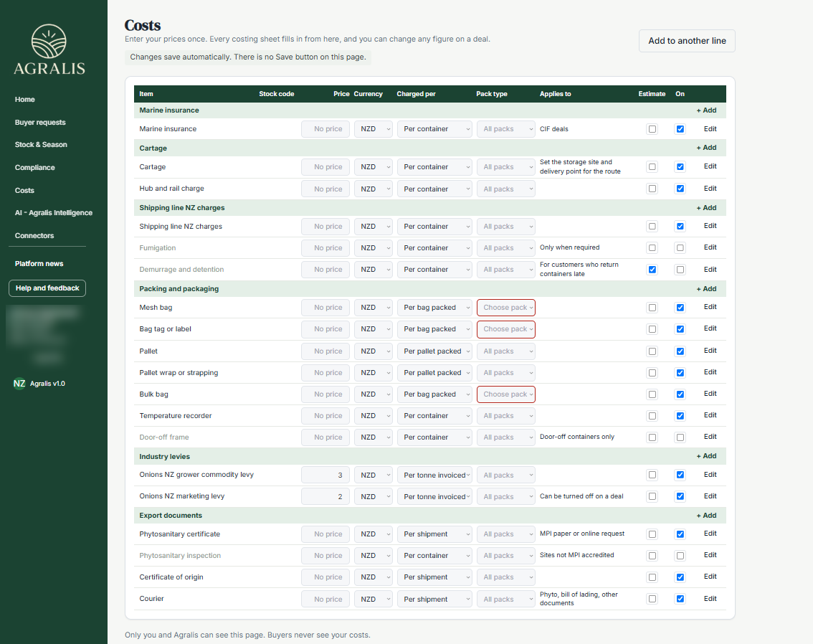Image resolution: width=813 pixels, height=644 pixels.
Task: Click 'Sites not MPI accredited' note
Action: [x=576, y=555]
